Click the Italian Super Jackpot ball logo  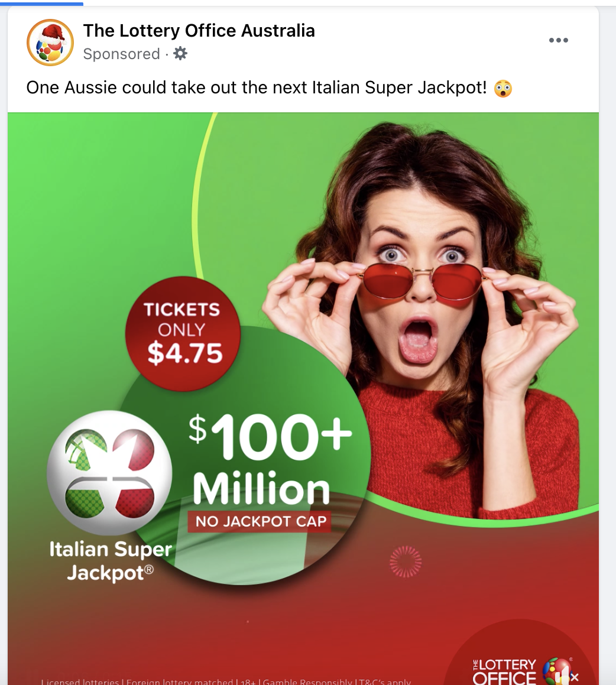coord(109,472)
